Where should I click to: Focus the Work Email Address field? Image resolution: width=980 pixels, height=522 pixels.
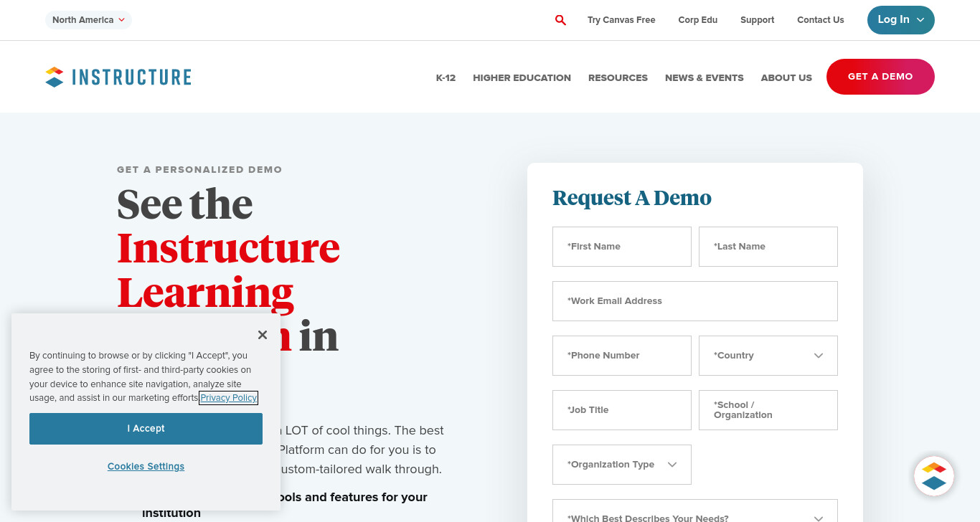[x=695, y=301]
